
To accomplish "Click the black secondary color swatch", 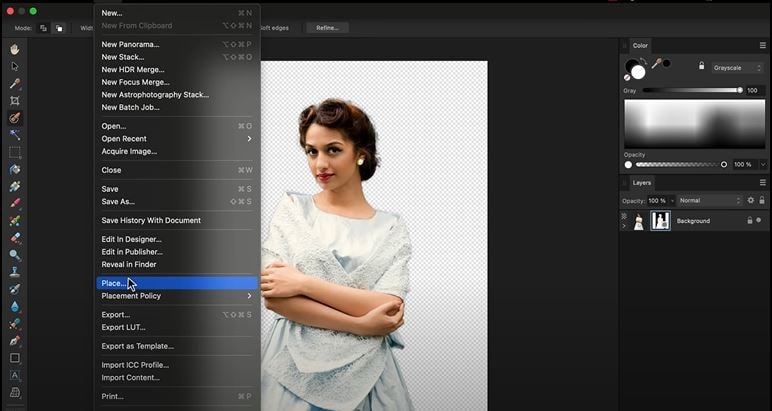I will click(x=630, y=65).
